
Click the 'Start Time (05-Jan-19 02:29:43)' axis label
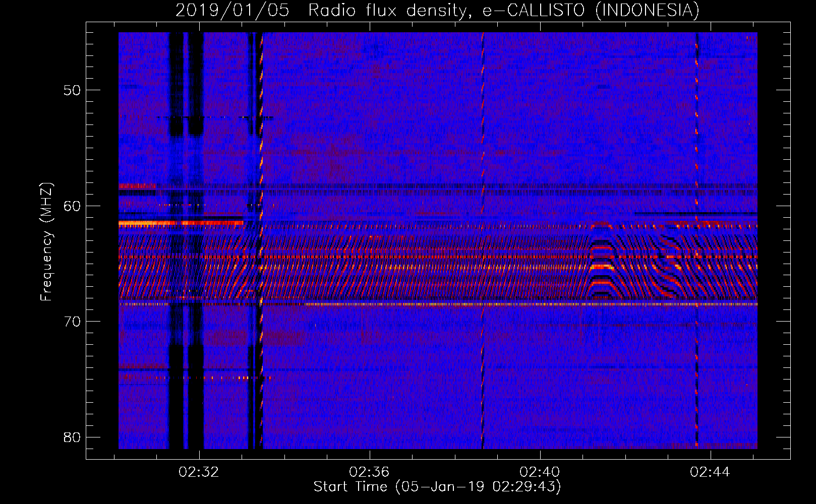[437, 487]
